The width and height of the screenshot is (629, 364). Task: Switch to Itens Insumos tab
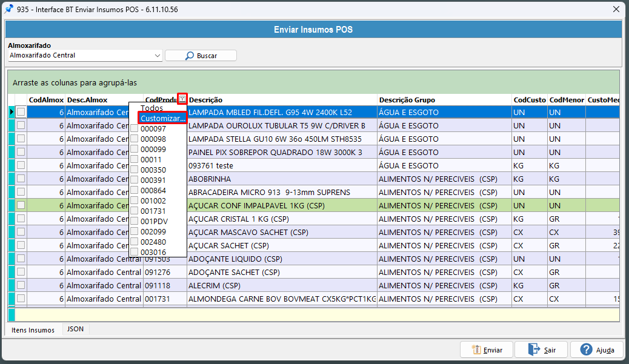[33, 330]
